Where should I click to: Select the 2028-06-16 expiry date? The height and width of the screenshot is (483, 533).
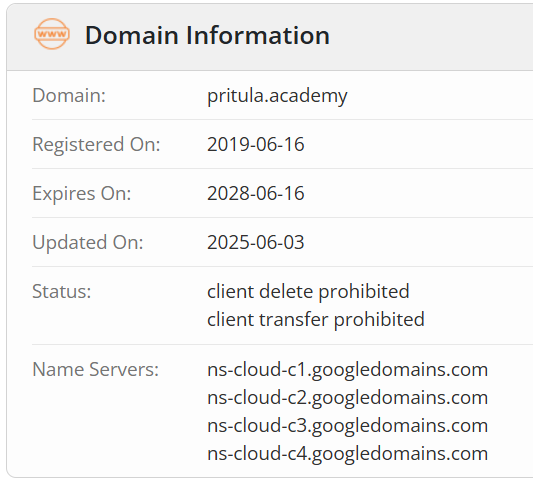pyautogui.click(x=256, y=193)
